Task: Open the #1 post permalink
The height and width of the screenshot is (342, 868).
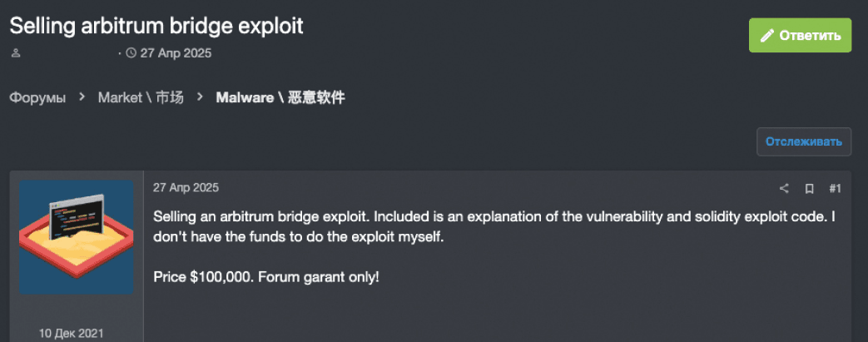Action: pyautogui.click(x=836, y=188)
